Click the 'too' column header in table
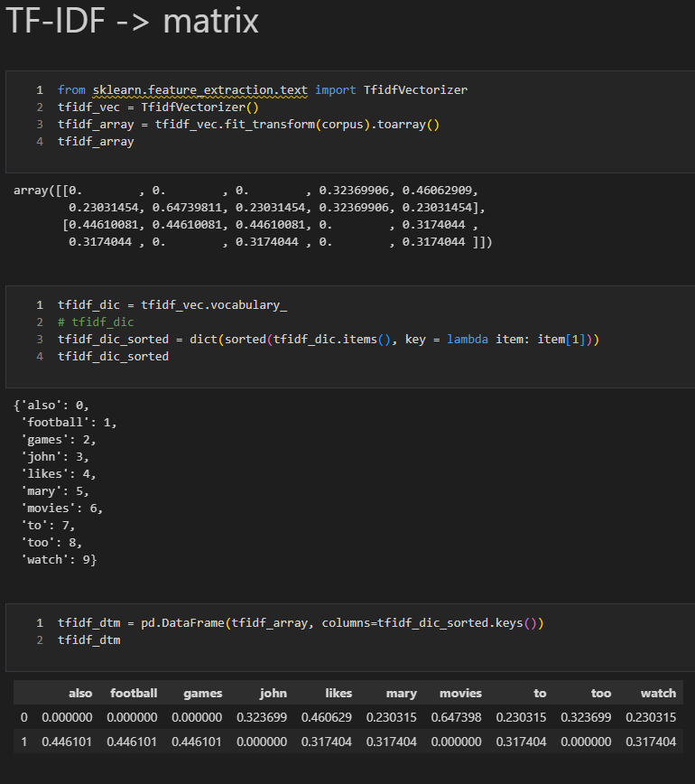This screenshot has width=695, height=784. (x=600, y=693)
